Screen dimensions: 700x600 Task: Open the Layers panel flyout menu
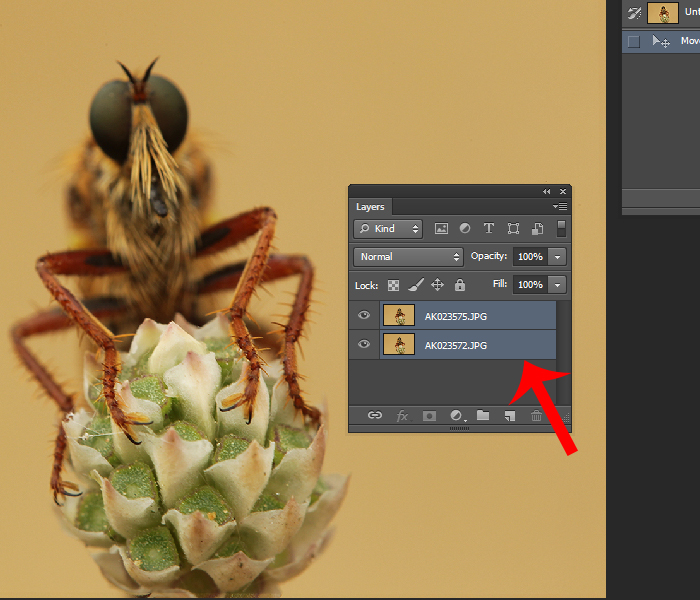coord(561,206)
